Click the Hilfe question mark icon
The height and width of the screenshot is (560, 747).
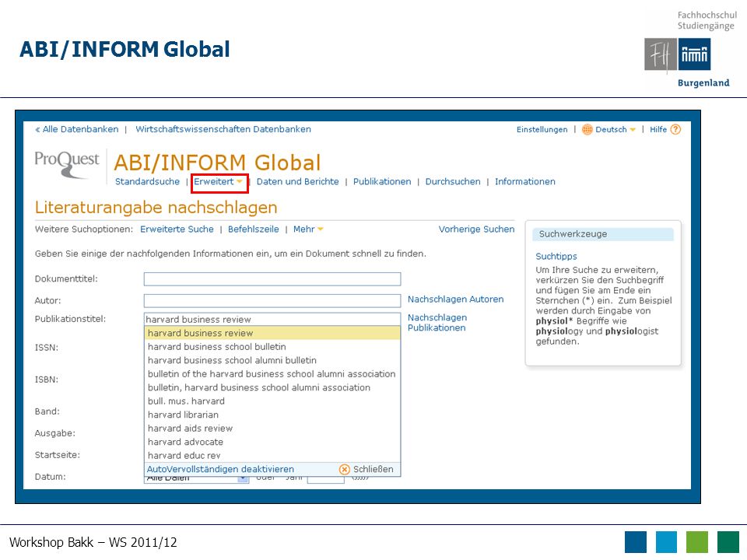(675, 130)
